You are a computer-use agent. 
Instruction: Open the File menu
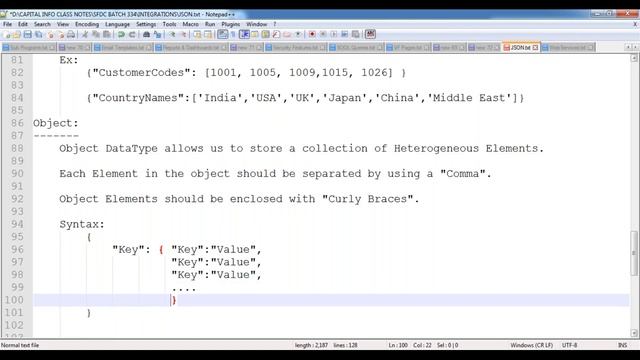pyautogui.click(x=7, y=24)
